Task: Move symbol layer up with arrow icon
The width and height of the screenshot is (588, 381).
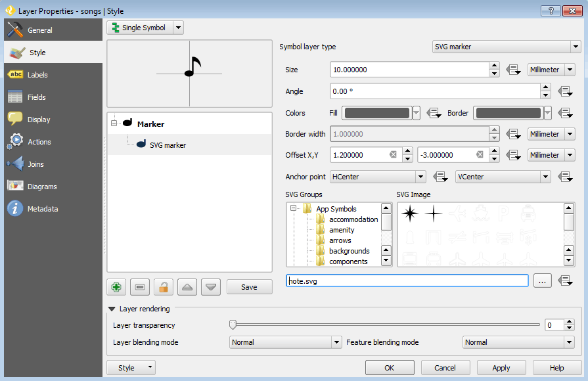Action: (187, 287)
